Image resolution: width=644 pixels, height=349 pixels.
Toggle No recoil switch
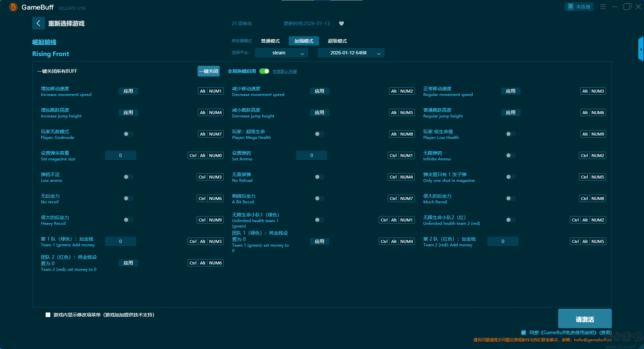[x=128, y=198]
